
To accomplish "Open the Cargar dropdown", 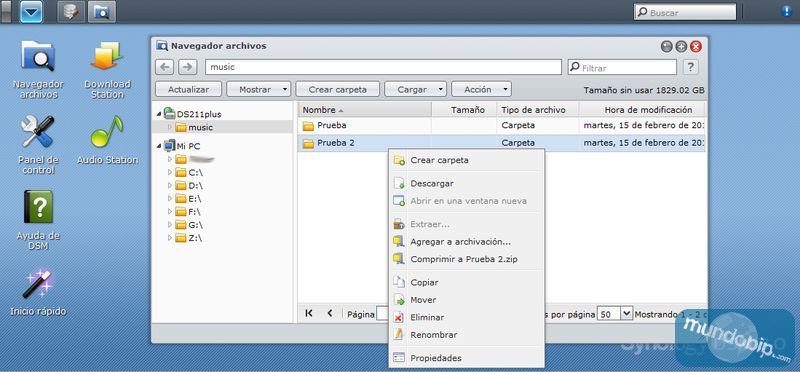I will [x=415, y=89].
